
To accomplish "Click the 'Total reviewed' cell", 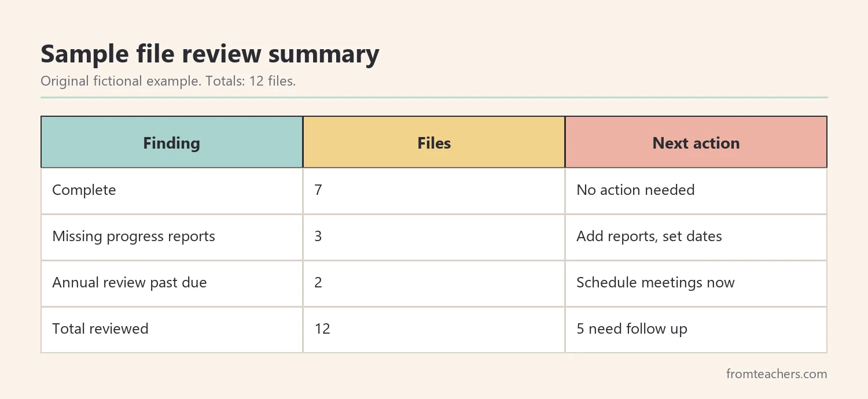I will click(x=172, y=330).
